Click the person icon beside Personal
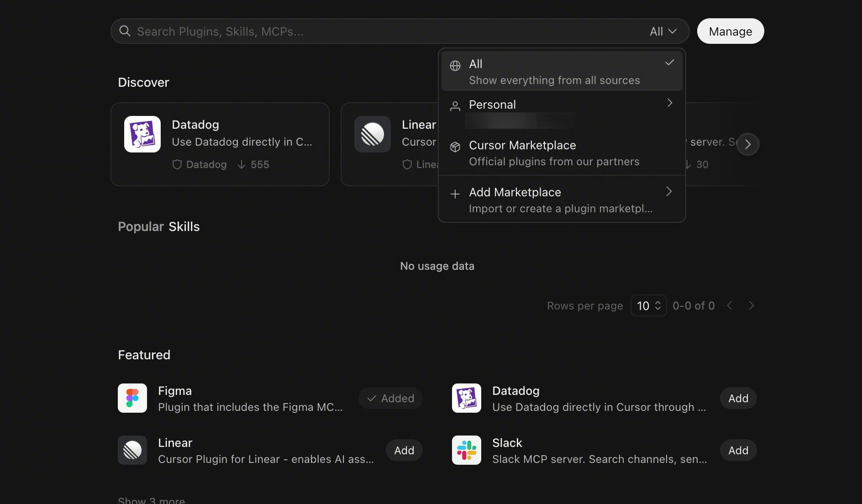Screen dimensions: 862x504 pos(455,106)
